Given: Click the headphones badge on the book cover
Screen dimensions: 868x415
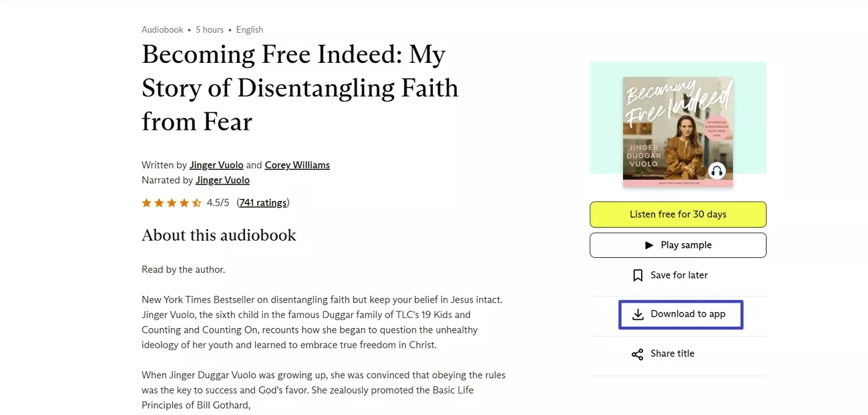Looking at the screenshot, I should [x=716, y=171].
